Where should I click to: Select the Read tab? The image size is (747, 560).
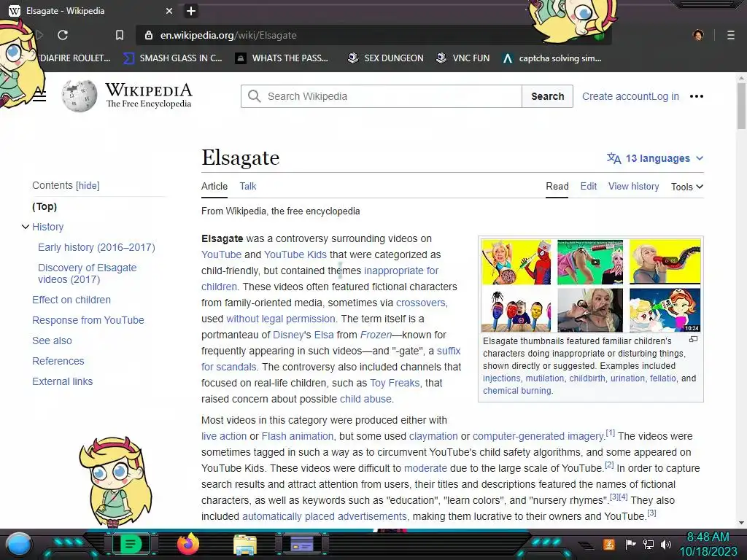[x=557, y=186]
